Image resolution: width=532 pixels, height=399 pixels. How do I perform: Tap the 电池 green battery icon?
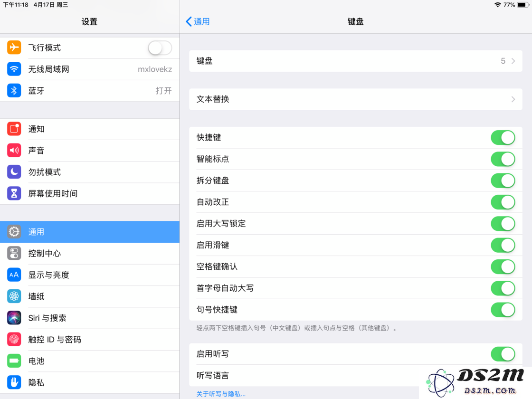[14, 361]
